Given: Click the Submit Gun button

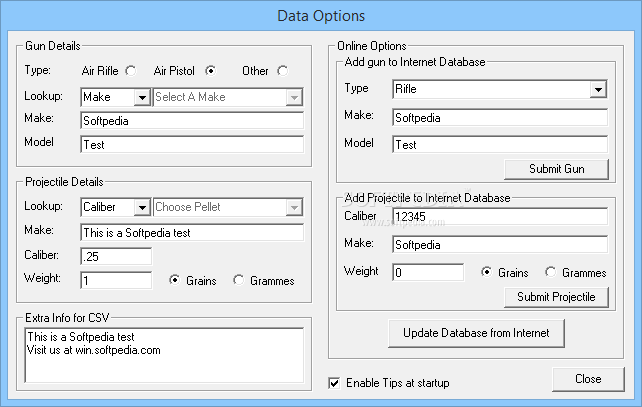Looking at the screenshot, I should click(557, 169).
